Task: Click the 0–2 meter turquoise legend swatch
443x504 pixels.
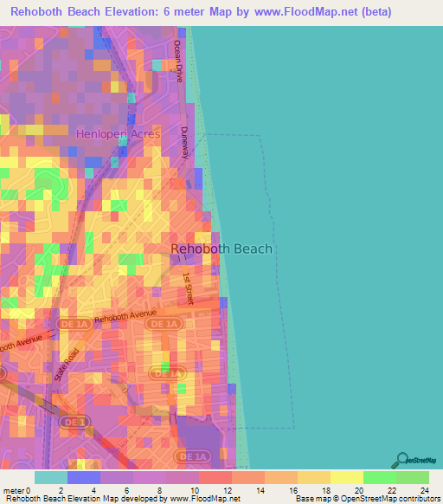Action: [x=51, y=478]
